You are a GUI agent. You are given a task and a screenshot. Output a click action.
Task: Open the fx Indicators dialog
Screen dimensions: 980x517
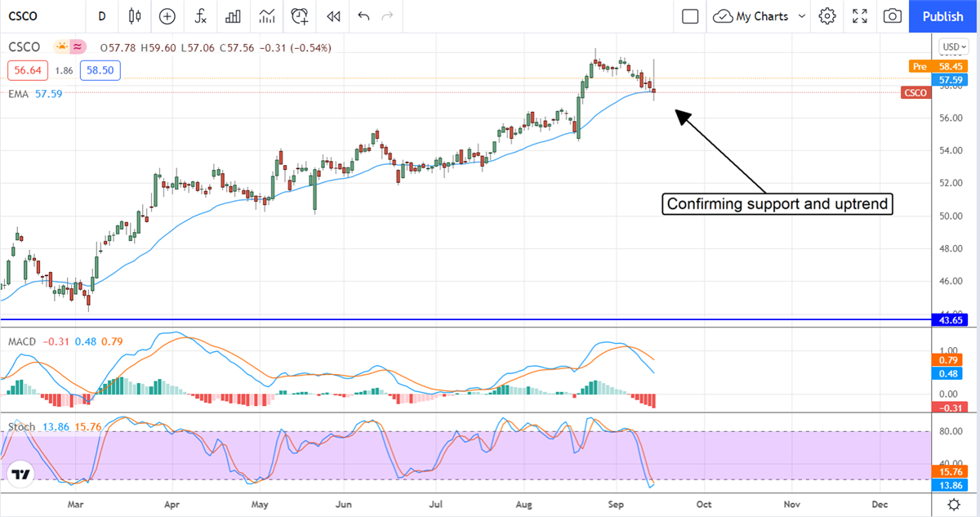(x=200, y=16)
